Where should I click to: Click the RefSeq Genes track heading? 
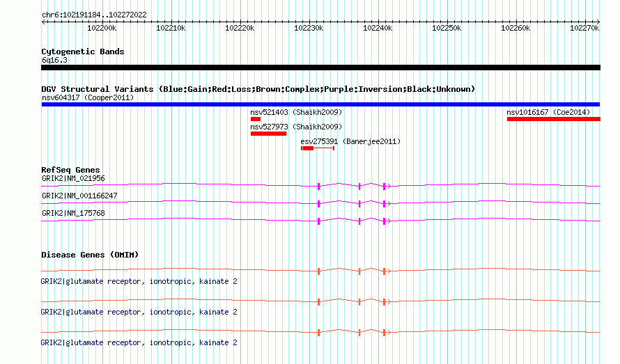tap(70, 170)
